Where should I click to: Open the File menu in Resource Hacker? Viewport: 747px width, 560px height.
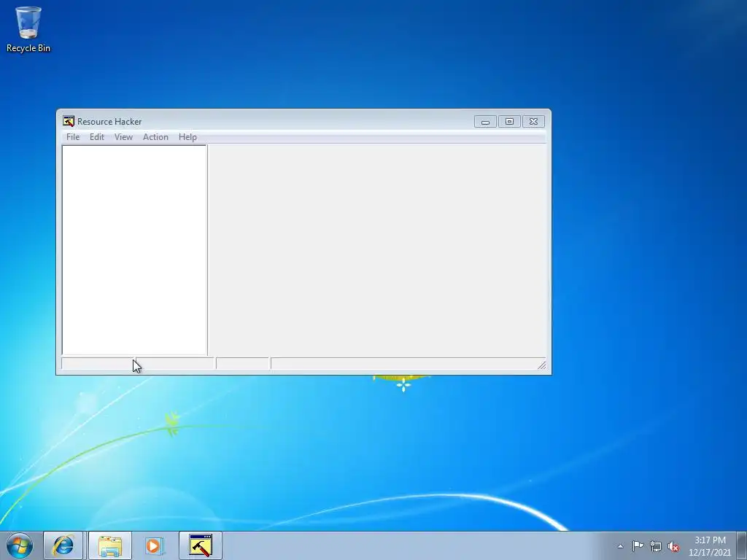coord(73,137)
